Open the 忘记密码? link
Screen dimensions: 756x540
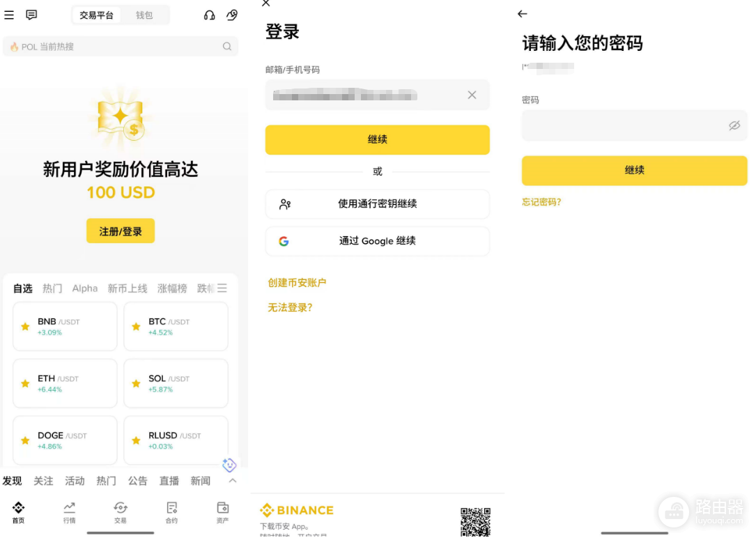(541, 202)
